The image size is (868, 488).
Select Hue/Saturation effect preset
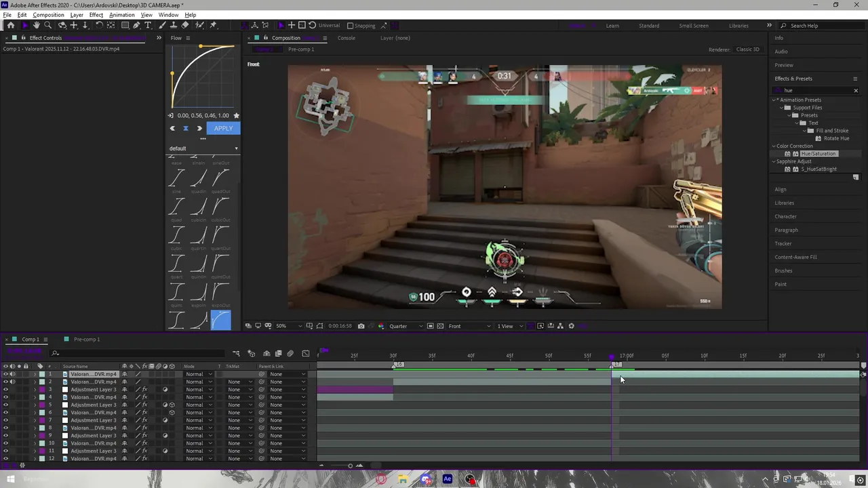click(818, 154)
